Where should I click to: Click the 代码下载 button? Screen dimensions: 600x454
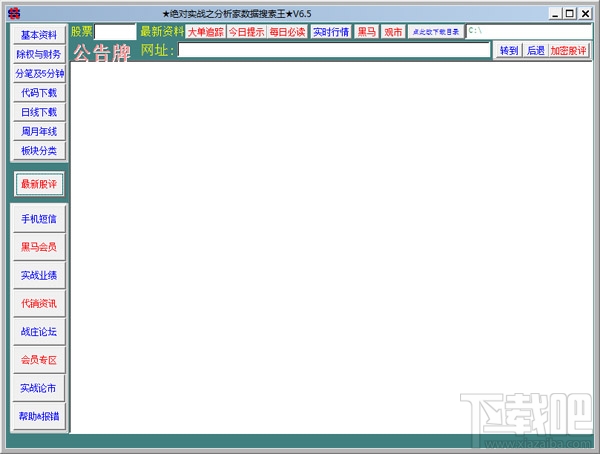tap(39, 93)
